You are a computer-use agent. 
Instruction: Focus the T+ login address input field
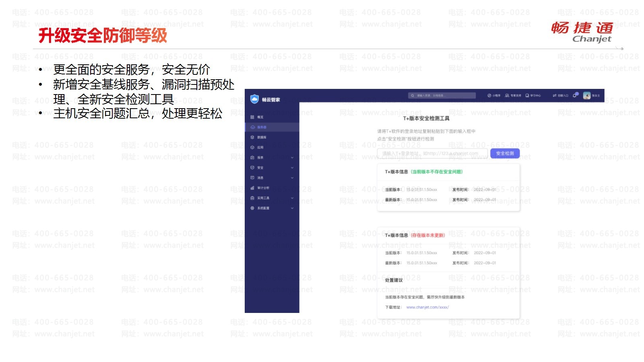[432, 153]
